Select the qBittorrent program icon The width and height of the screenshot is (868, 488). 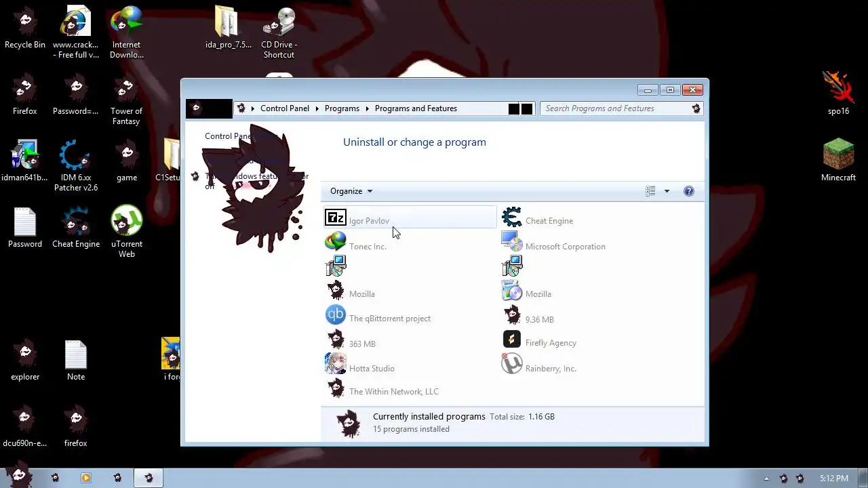[x=336, y=314]
